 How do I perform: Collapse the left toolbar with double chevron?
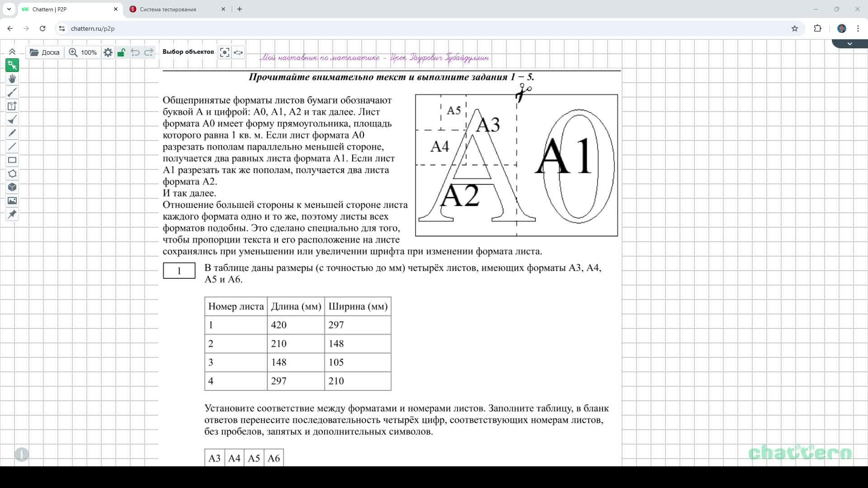tap(12, 52)
